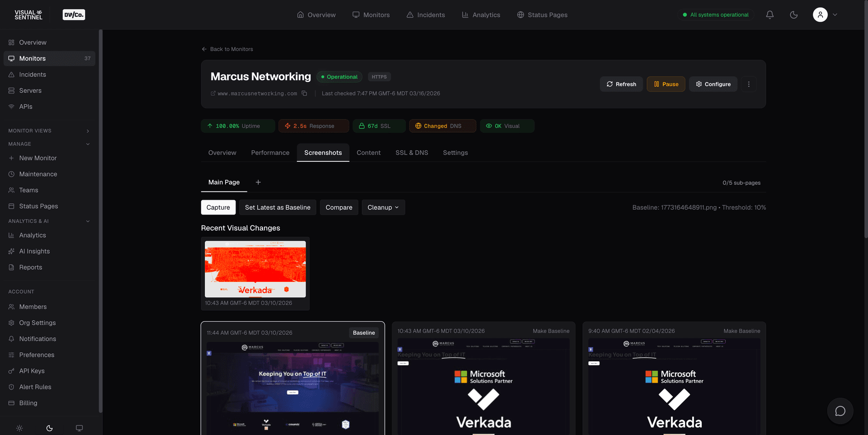Click the Visual Sentinel logo
868x435 pixels.
tap(28, 14)
